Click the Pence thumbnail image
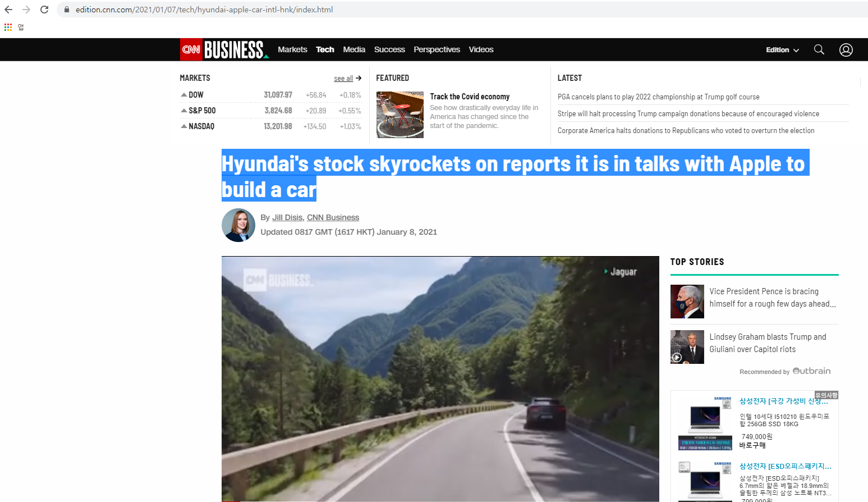868x502 pixels. (x=687, y=302)
